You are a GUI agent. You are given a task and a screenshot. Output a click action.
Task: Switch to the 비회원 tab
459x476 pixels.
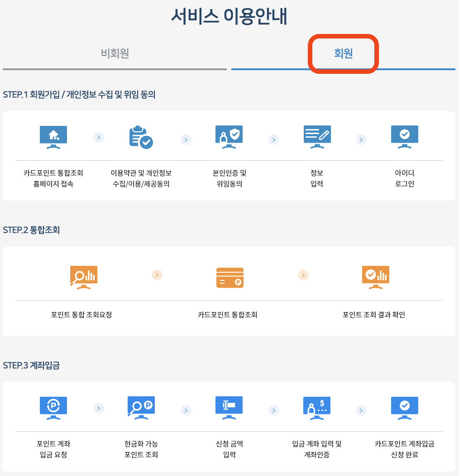coord(115,53)
